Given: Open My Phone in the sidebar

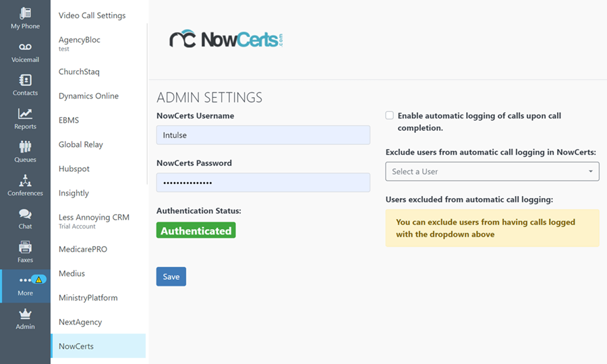Looking at the screenshot, I should (x=25, y=18).
